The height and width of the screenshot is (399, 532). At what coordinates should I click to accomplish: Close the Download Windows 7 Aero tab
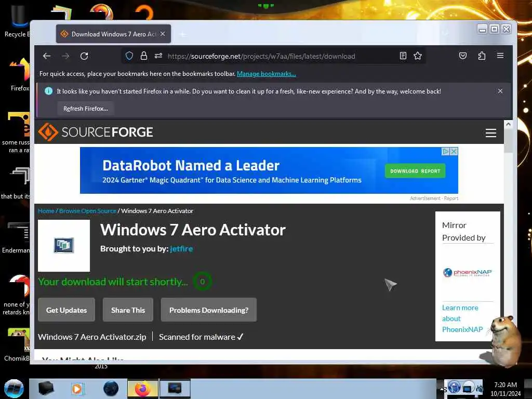pyautogui.click(x=163, y=34)
